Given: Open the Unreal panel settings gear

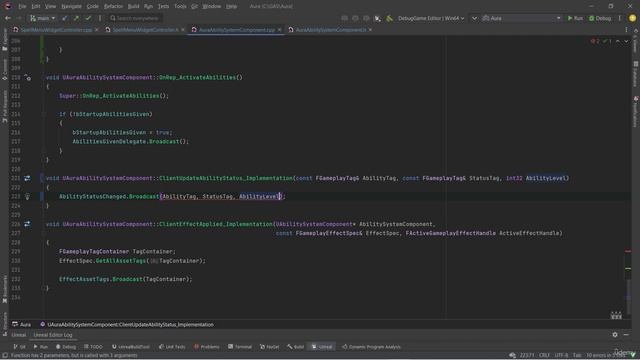Looking at the screenshot, I should coord(615,335).
